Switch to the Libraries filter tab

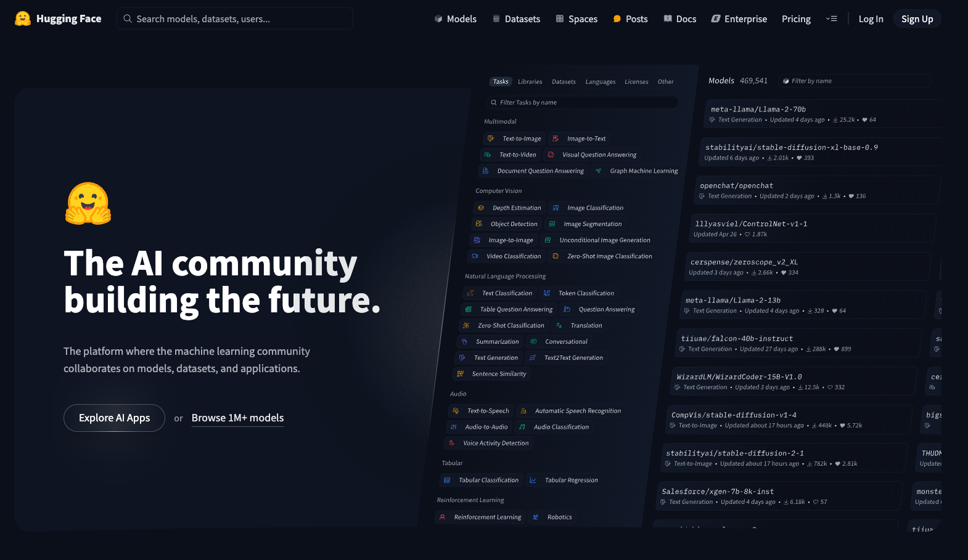point(530,82)
